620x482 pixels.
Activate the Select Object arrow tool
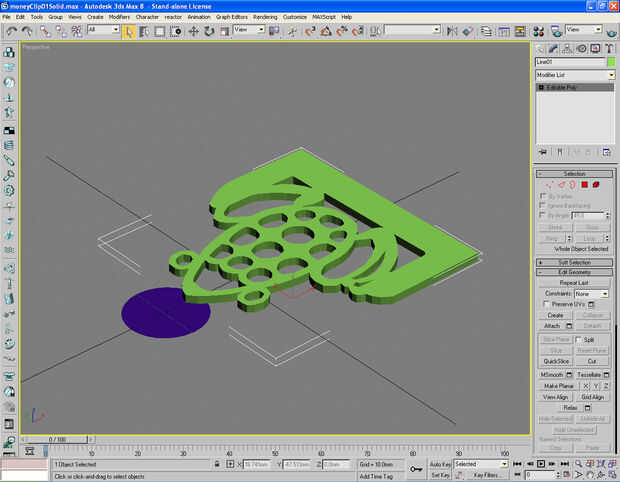129,31
